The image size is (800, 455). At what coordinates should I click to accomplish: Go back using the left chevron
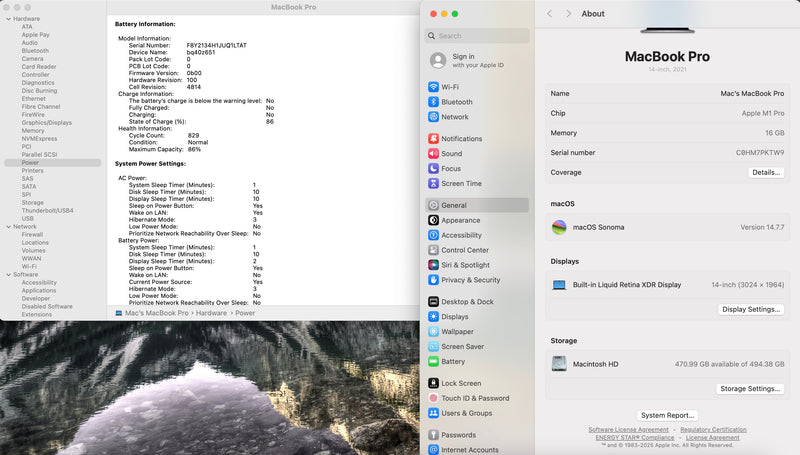point(549,14)
